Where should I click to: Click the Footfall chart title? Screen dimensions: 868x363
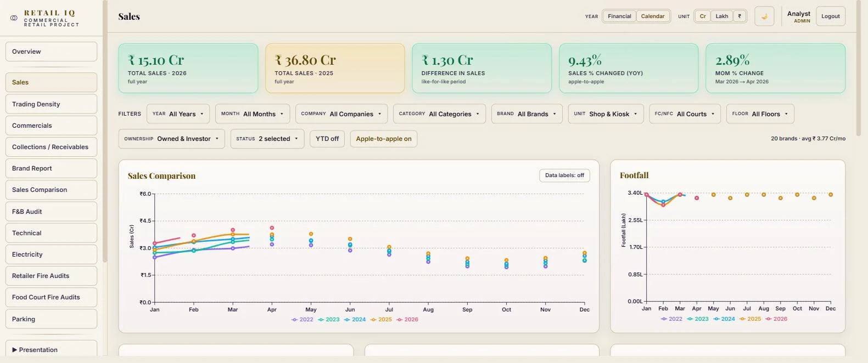click(634, 175)
